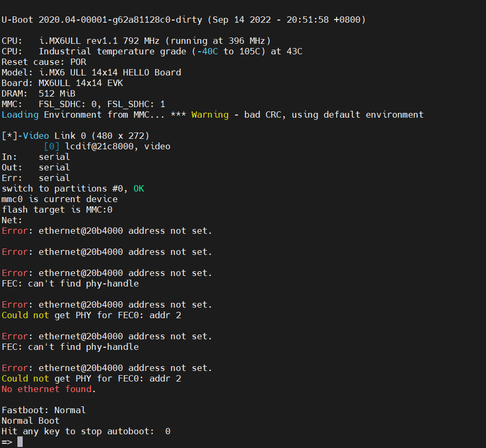Click the cursor block at the '=>' prompt
Viewport: 486px width, 448px height.
tap(20, 442)
